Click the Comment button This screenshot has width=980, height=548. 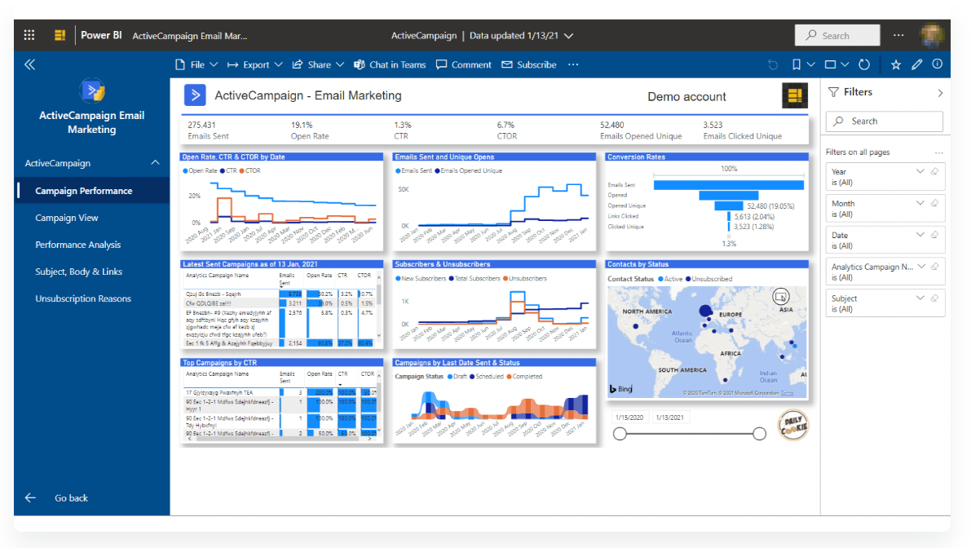click(464, 64)
